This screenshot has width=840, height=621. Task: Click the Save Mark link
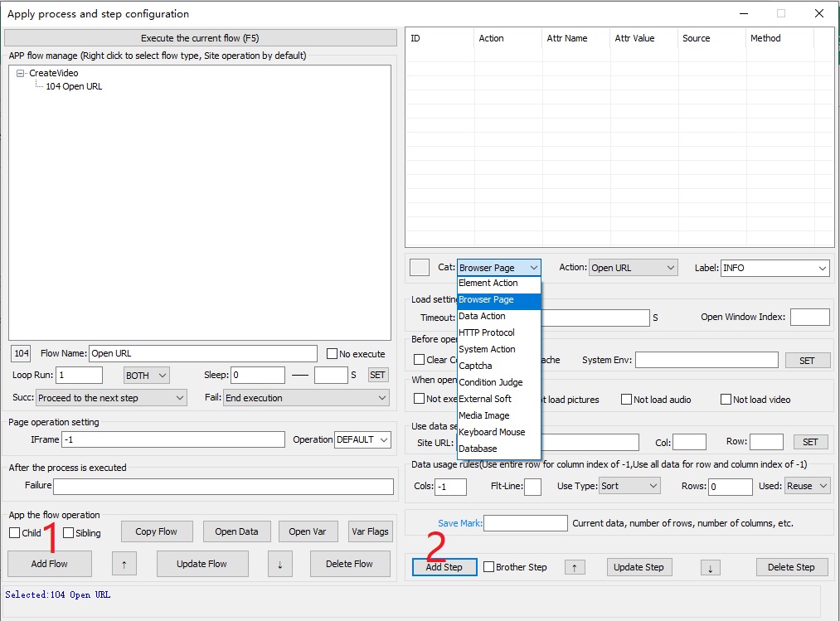(x=459, y=523)
